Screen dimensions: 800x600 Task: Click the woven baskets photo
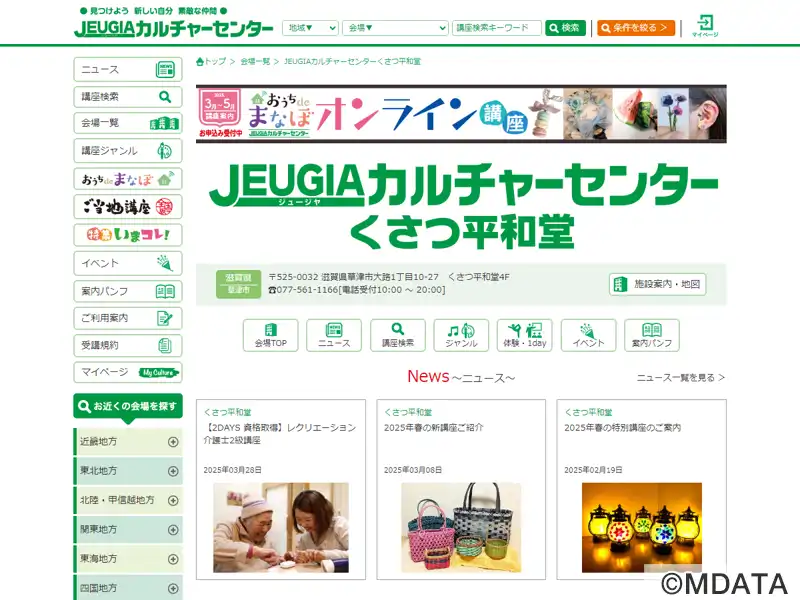[x=461, y=528]
